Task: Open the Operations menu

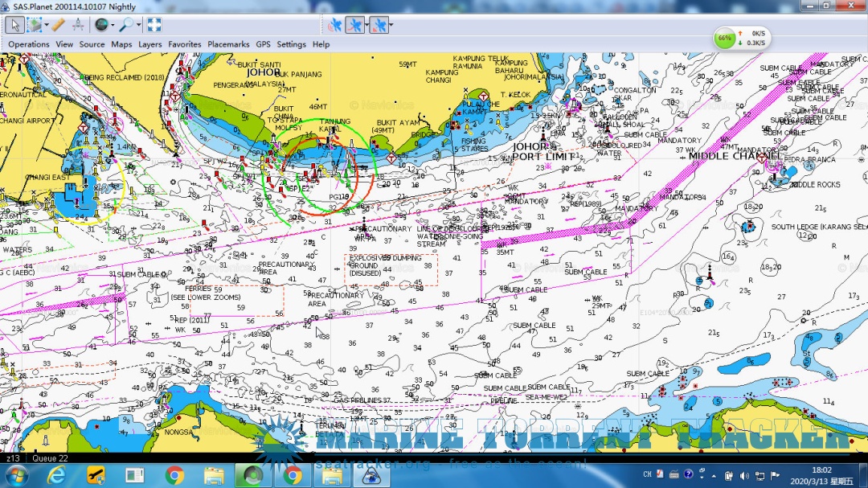Action: point(29,44)
